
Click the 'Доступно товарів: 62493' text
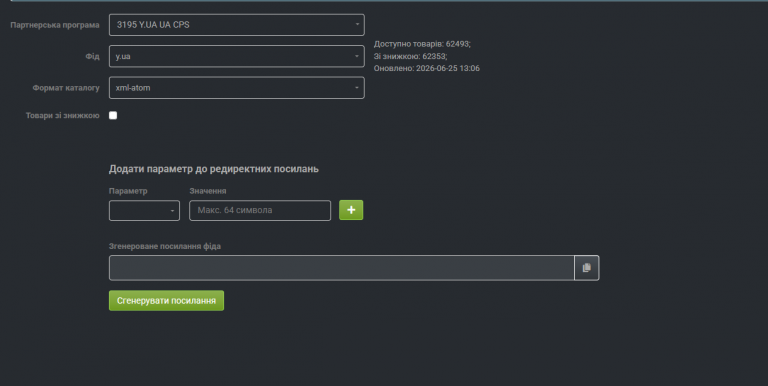(x=422, y=44)
